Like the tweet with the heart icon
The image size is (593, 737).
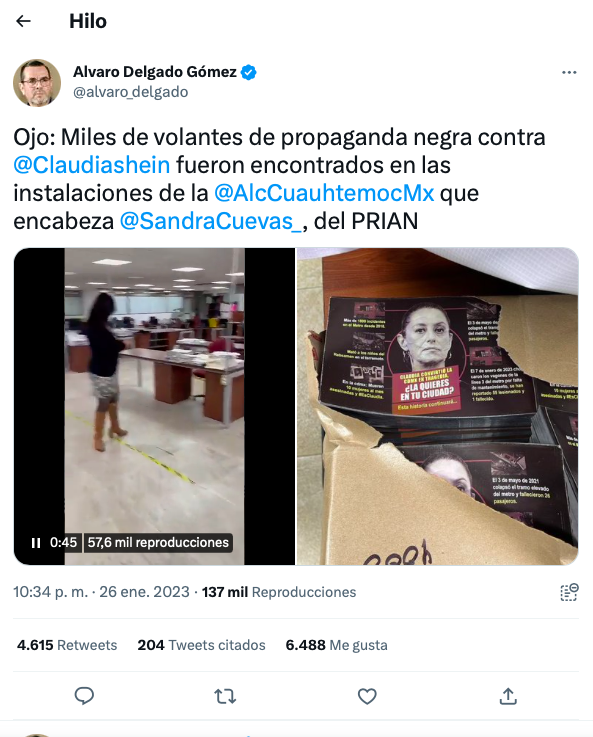pyautogui.click(x=367, y=696)
